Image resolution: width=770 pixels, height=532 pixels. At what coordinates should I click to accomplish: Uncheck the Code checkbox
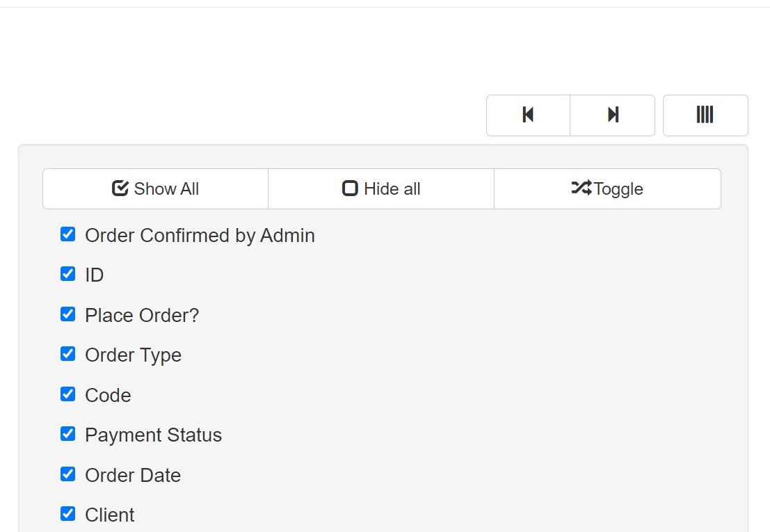(67, 394)
